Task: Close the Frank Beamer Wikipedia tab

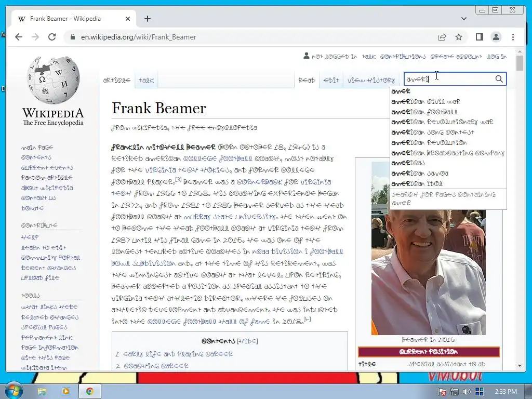Action: tap(128, 19)
